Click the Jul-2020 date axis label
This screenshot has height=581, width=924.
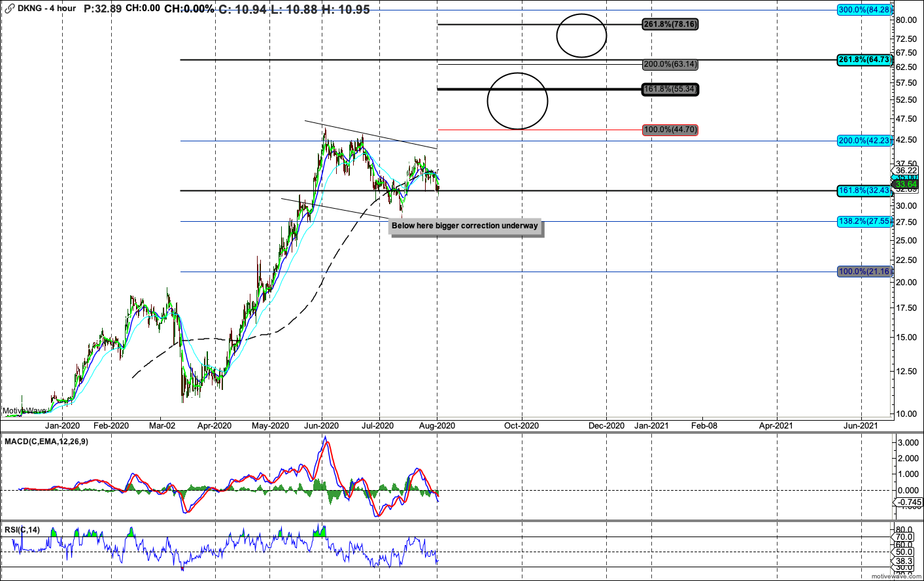point(378,425)
